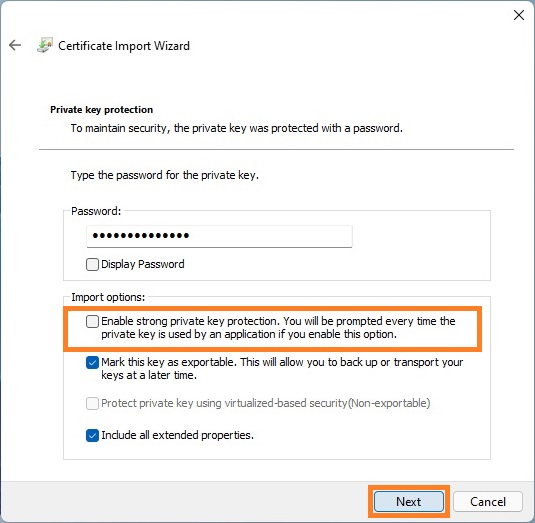The height and width of the screenshot is (523, 535).
Task: Cancel the certificate import
Action: point(488,502)
